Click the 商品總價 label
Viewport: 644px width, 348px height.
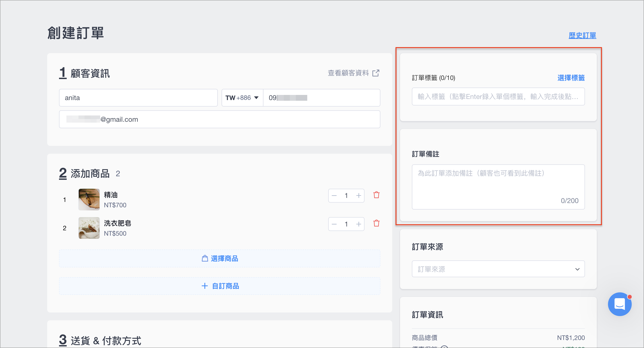click(x=424, y=338)
